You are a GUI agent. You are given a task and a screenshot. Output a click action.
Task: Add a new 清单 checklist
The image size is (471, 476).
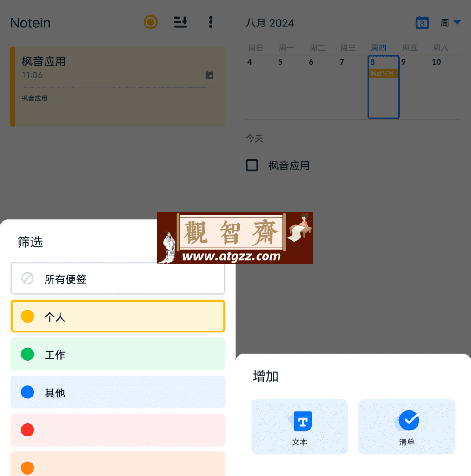tap(407, 427)
